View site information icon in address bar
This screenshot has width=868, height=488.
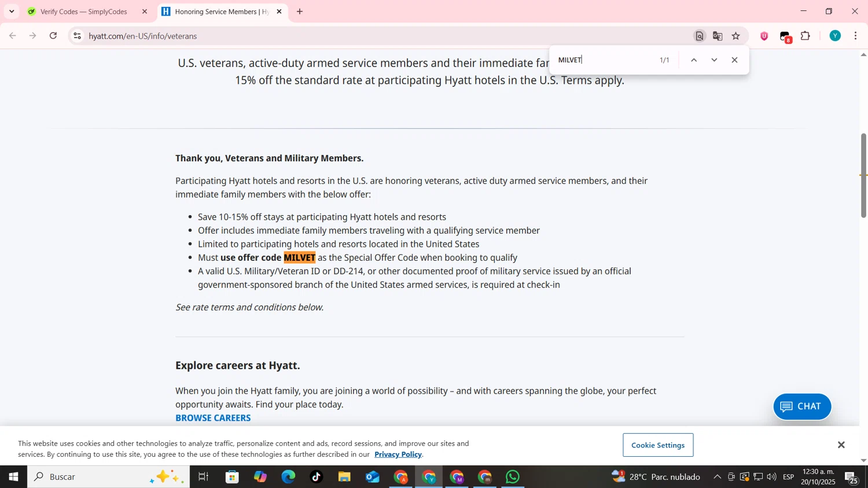77,36
